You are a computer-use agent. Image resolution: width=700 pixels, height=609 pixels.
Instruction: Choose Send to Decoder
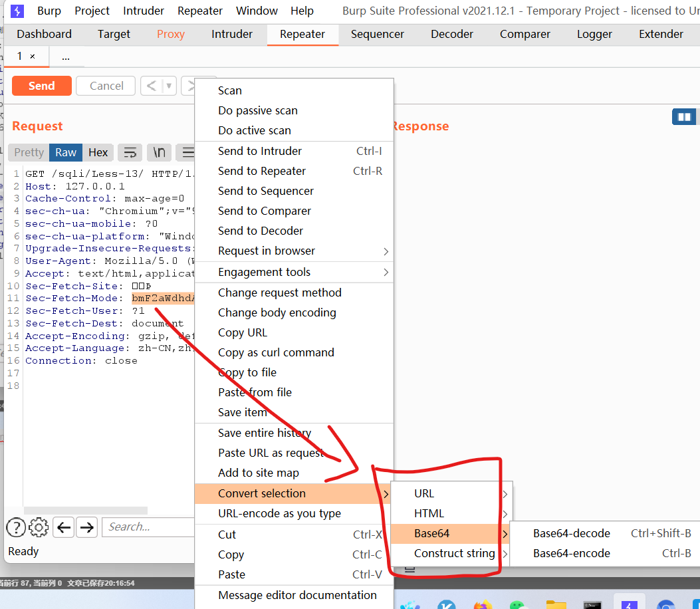294,231
